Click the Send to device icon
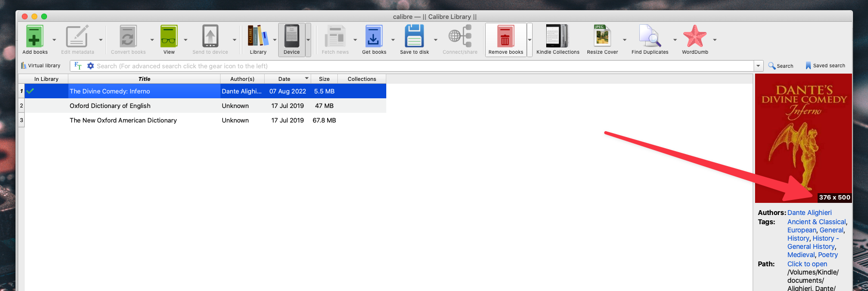 point(210,36)
